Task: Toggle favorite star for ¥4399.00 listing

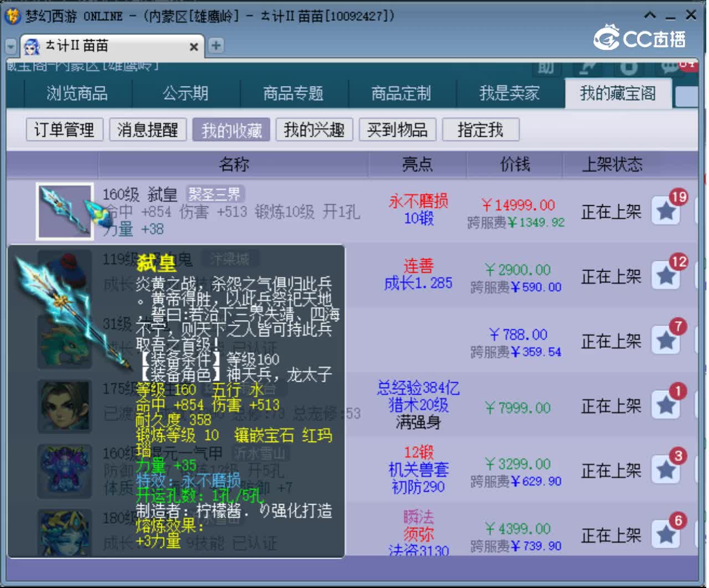Action: tap(666, 535)
